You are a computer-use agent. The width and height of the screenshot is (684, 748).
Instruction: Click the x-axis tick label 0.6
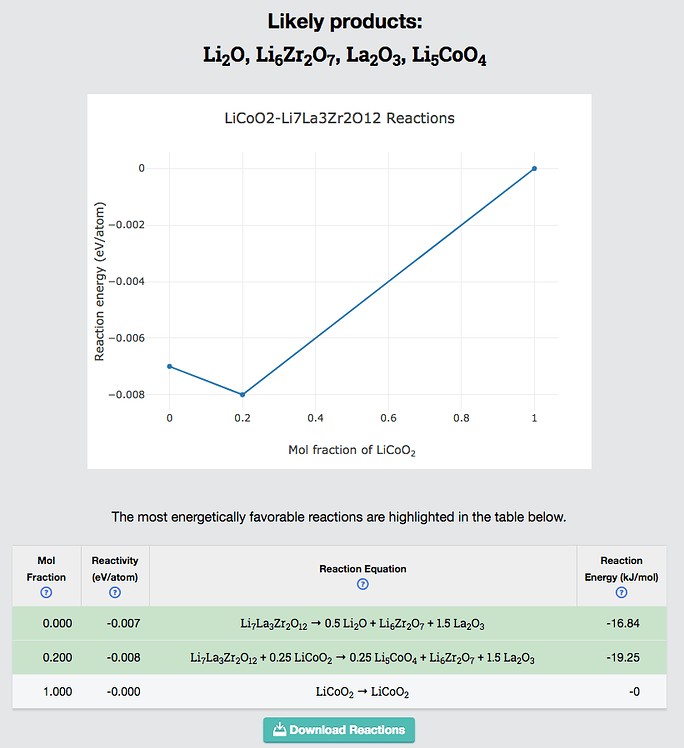(x=388, y=418)
